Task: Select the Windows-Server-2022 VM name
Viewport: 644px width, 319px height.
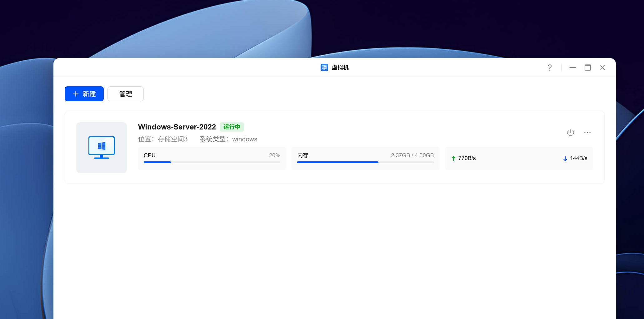Action: [177, 127]
